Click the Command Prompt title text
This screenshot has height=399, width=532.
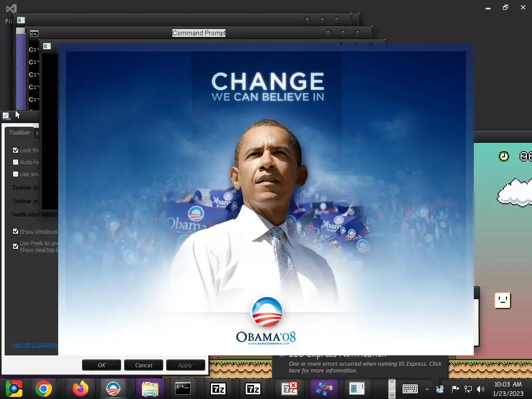(x=199, y=33)
